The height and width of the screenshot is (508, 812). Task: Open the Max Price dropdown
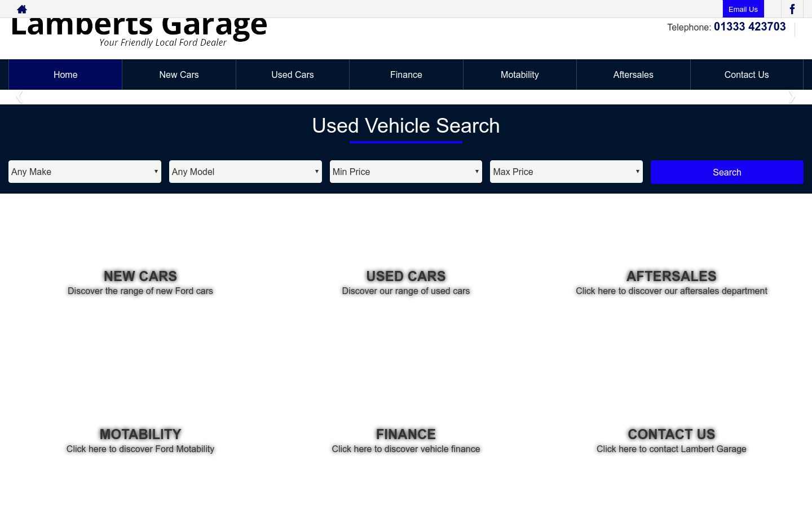566,172
